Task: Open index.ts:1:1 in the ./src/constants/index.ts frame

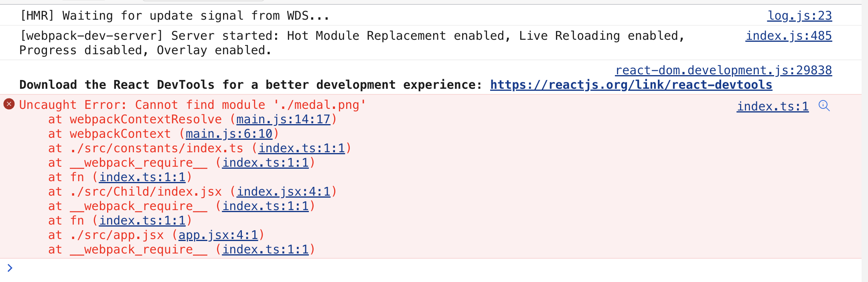Action: [303, 148]
